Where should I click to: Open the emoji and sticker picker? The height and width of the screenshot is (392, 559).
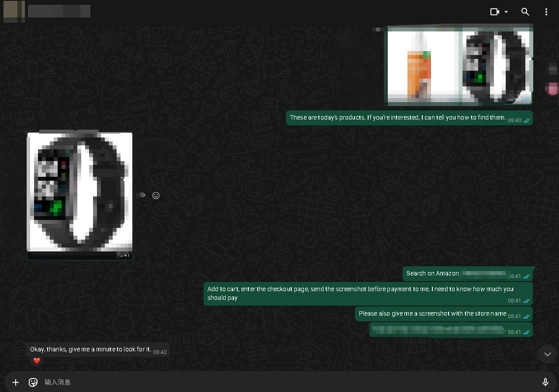[x=33, y=382]
